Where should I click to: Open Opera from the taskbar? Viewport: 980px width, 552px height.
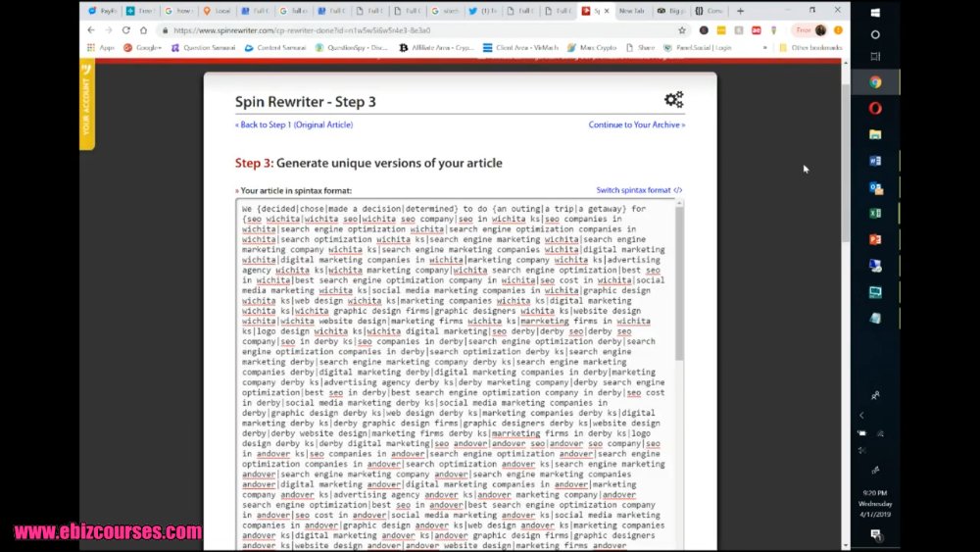tap(875, 108)
